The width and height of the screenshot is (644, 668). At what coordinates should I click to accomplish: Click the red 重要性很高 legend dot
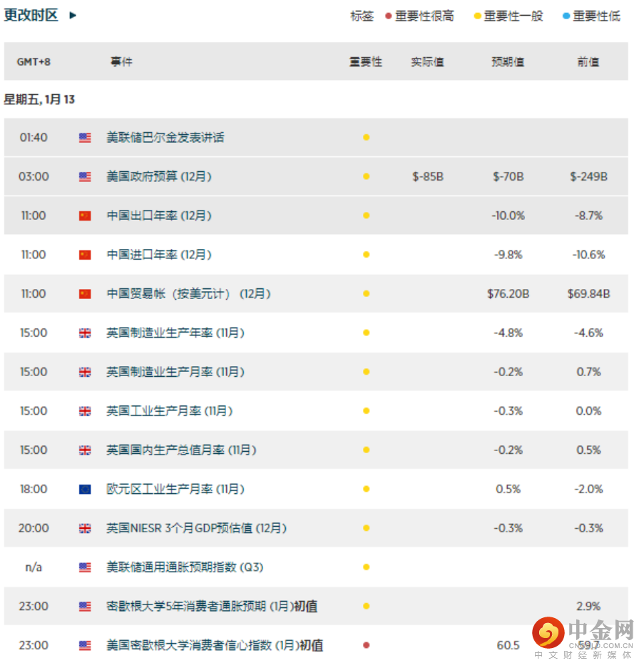coord(388,16)
